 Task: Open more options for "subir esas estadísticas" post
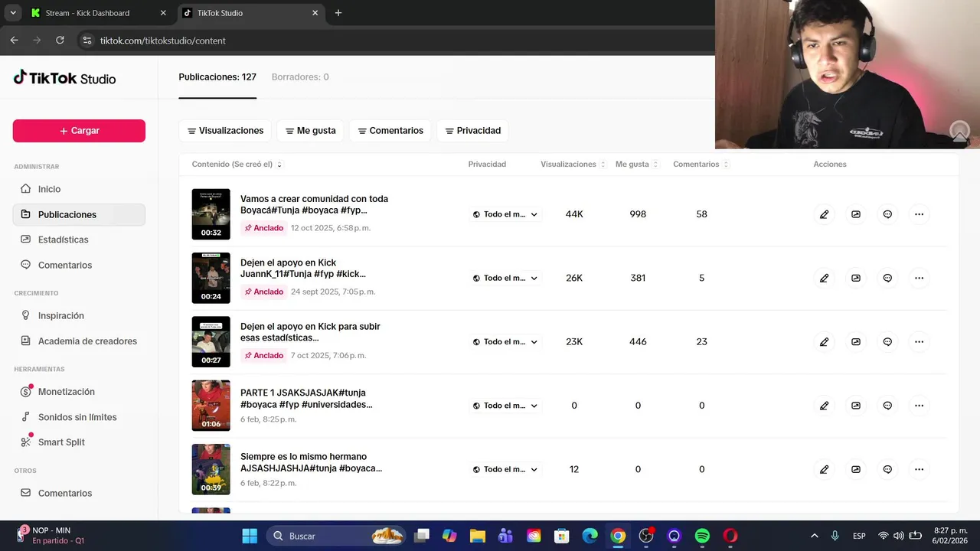919,342
